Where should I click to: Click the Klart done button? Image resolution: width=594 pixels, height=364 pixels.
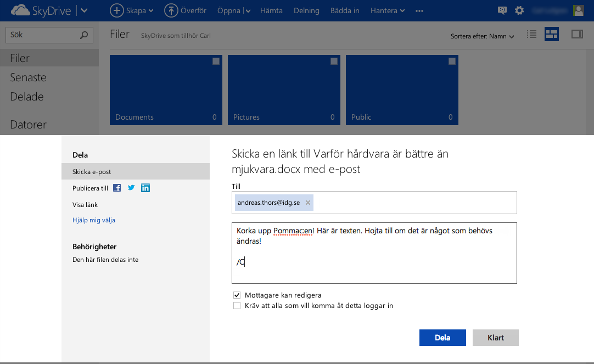click(x=496, y=338)
